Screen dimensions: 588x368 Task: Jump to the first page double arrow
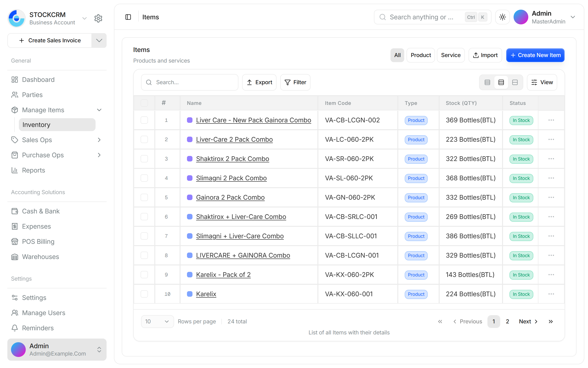[x=440, y=322]
